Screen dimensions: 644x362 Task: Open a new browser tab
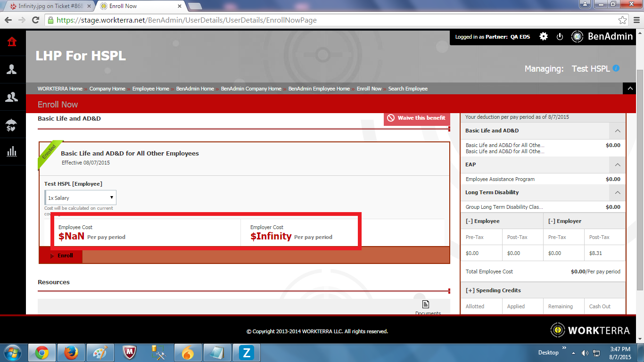pyautogui.click(x=195, y=6)
